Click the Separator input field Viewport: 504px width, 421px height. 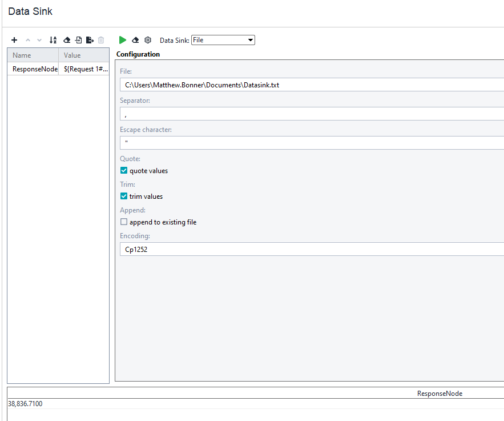[x=312, y=114]
